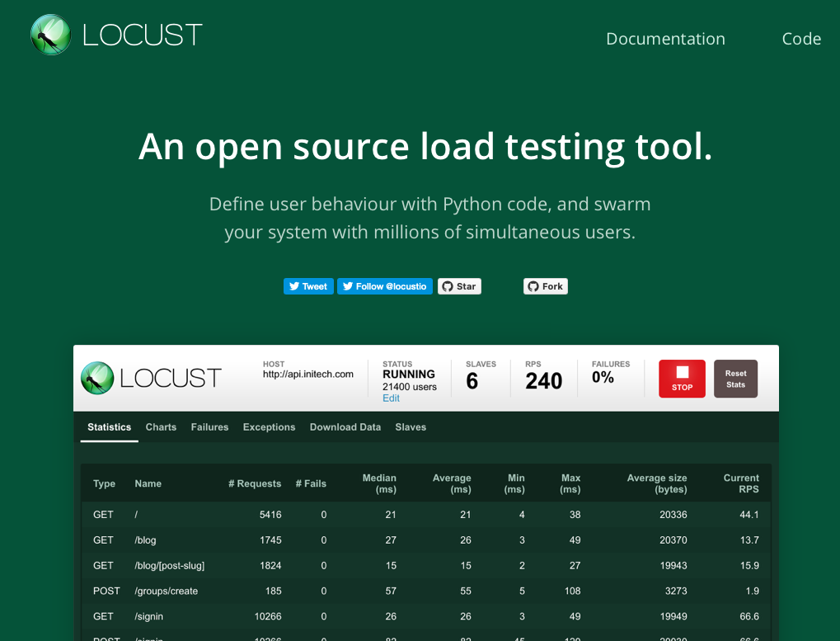Click the 10266 requests value for GET /signin
The height and width of the screenshot is (641, 840).
(268, 616)
